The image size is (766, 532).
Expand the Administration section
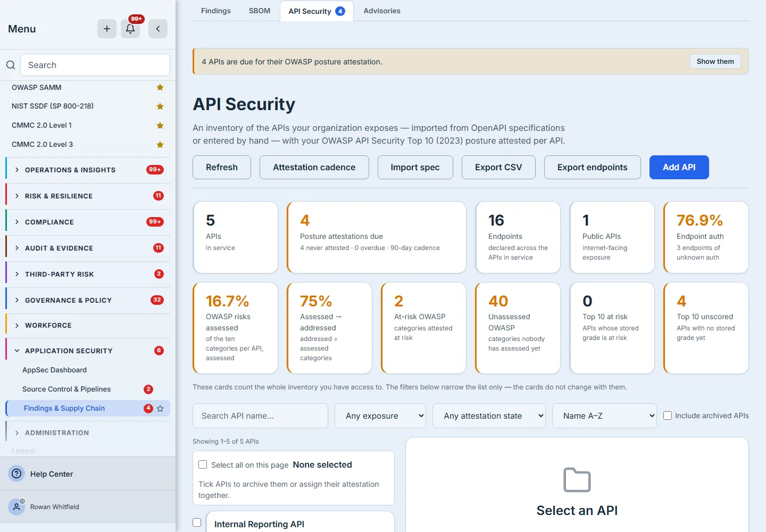[88, 433]
